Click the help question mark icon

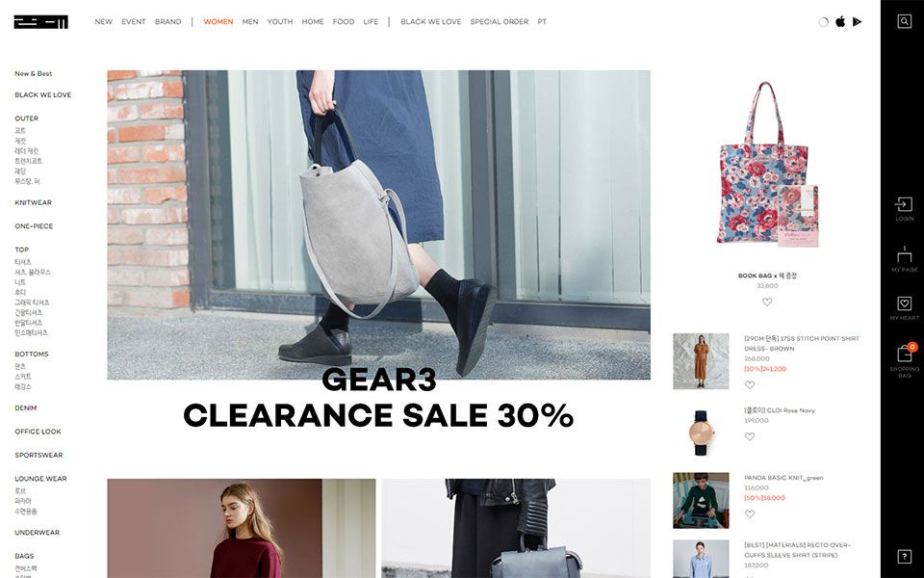[x=904, y=556]
